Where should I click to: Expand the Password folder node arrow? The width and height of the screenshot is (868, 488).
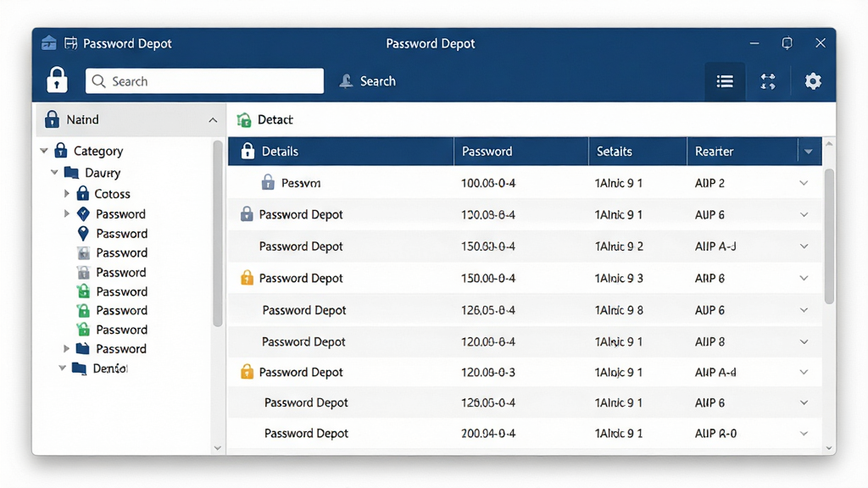coord(66,348)
